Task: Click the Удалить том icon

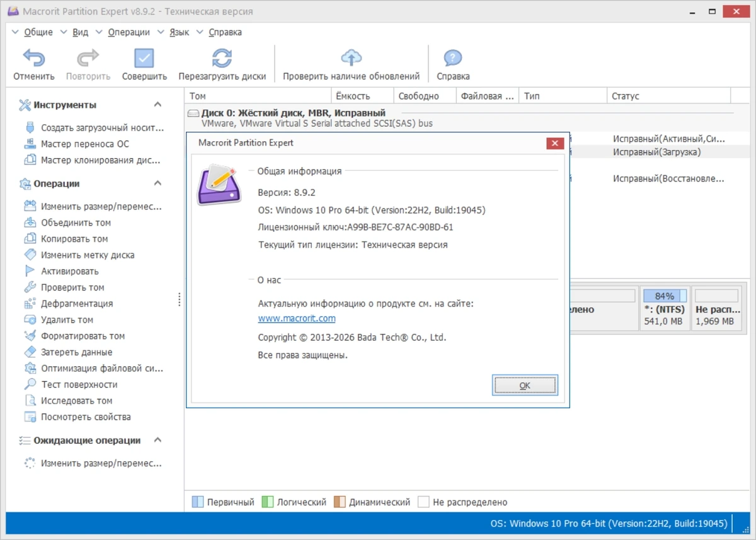Action: pos(30,319)
